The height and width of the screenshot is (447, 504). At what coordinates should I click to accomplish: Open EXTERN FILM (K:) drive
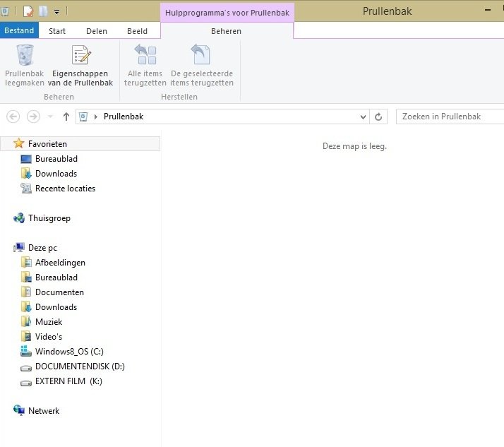coord(68,381)
